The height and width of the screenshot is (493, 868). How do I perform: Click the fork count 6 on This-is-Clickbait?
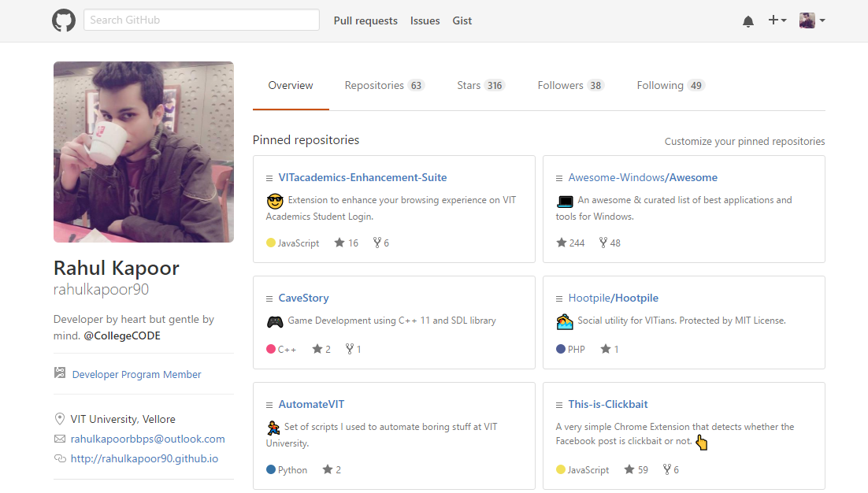pyautogui.click(x=671, y=469)
